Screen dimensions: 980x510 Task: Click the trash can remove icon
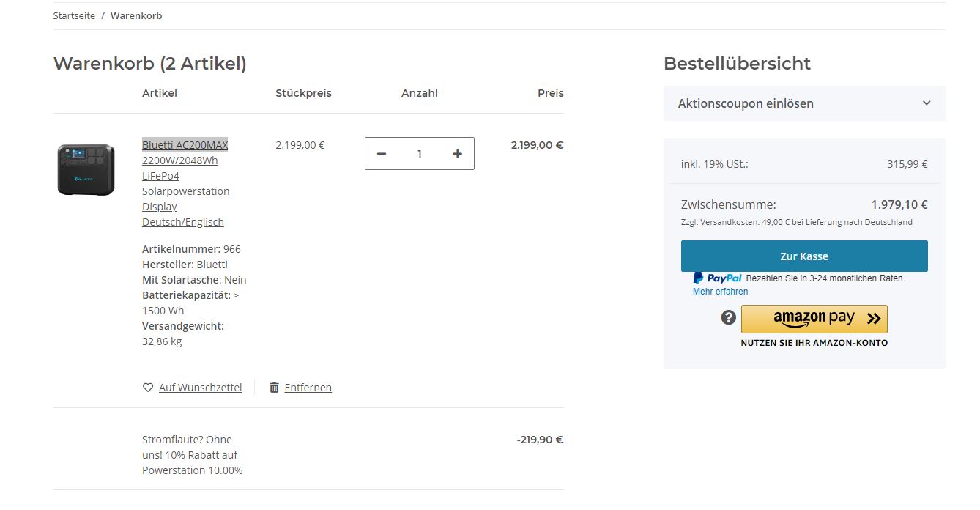pos(274,388)
